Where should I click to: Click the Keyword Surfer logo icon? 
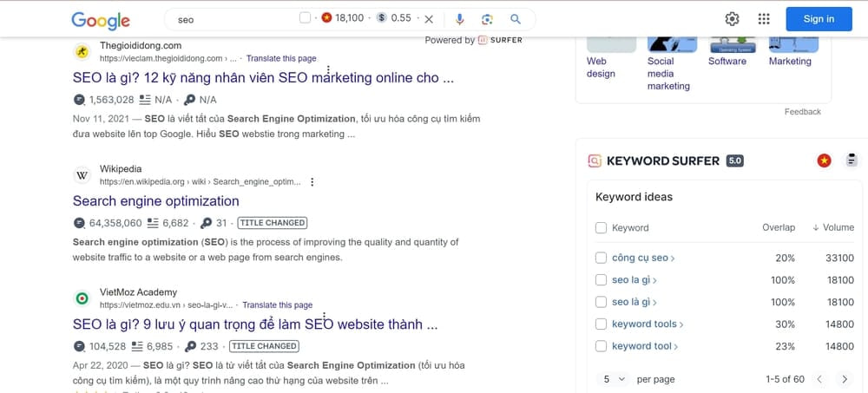pos(595,161)
